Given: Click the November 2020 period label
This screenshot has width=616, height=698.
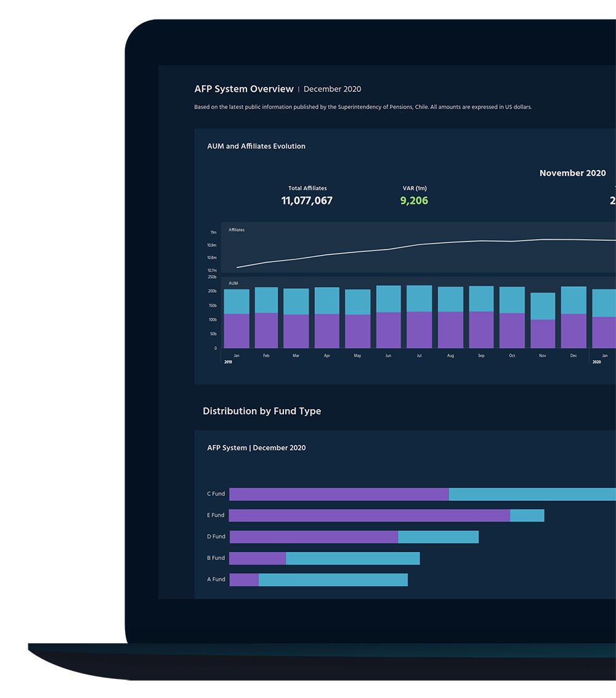Looking at the screenshot, I should point(572,174).
